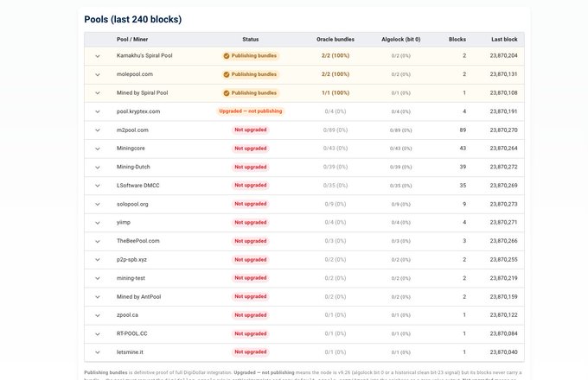Expand the yiimp row chevron

[98, 223]
